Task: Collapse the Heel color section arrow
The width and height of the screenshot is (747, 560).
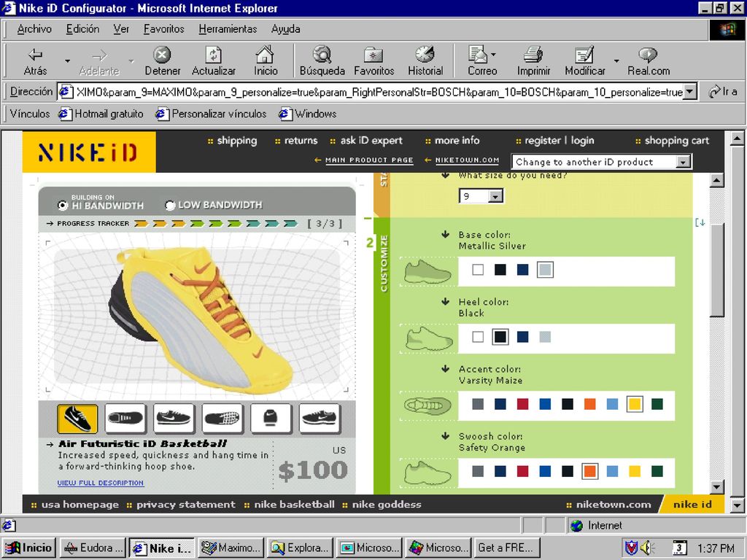Action: point(446,301)
